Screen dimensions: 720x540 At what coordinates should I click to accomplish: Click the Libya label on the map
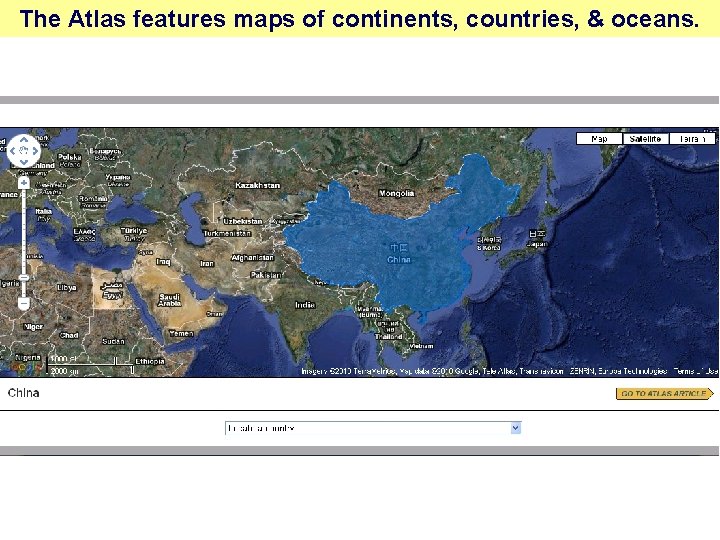(67, 288)
